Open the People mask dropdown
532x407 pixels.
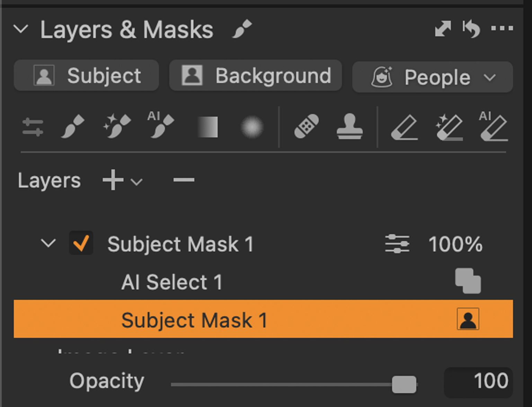pos(433,77)
